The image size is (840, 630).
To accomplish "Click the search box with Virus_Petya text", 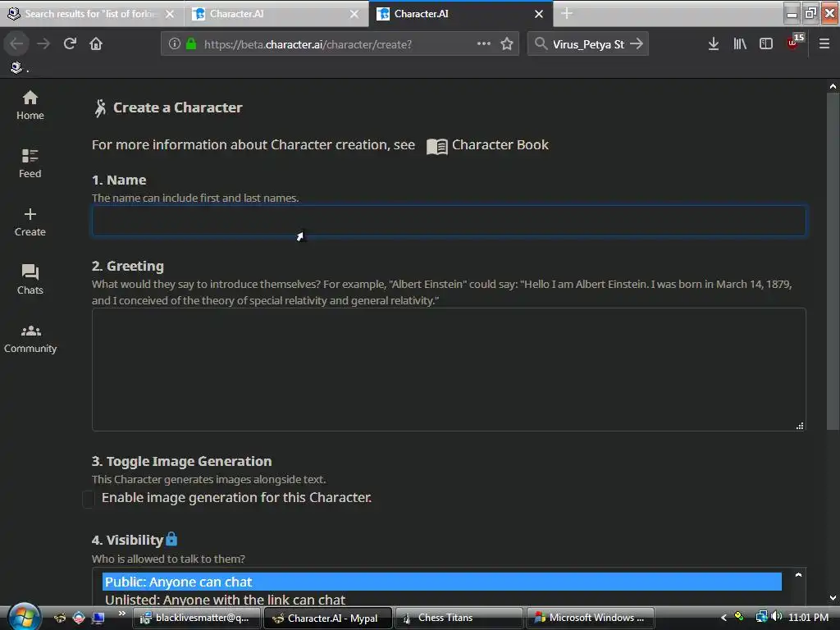I will click(x=588, y=44).
